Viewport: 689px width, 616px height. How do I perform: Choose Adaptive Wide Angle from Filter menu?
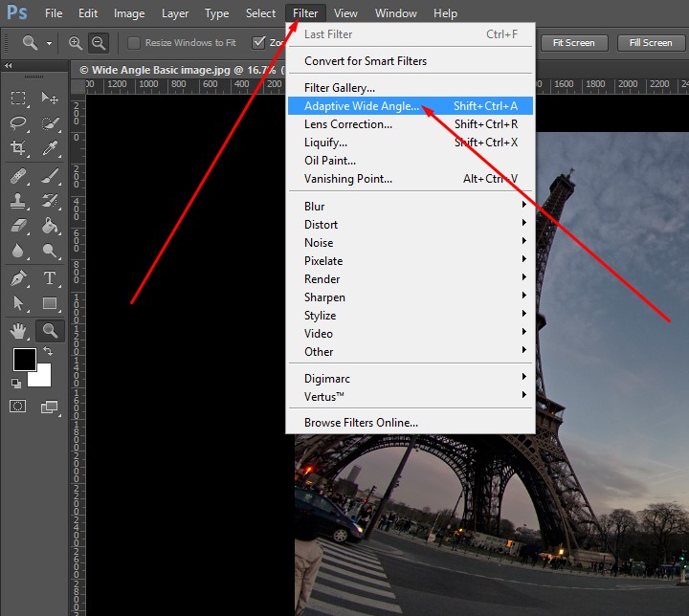click(x=362, y=106)
